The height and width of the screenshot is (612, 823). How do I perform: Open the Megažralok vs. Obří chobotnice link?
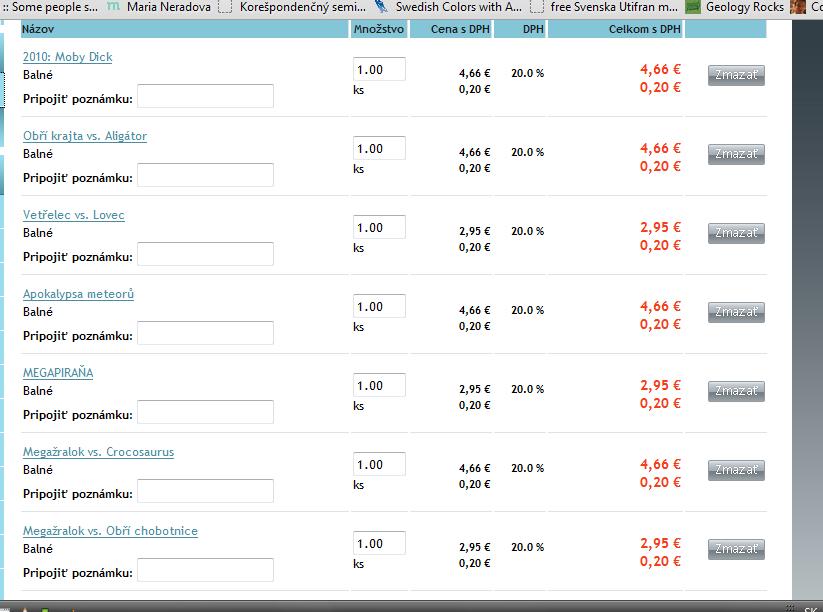point(110,531)
